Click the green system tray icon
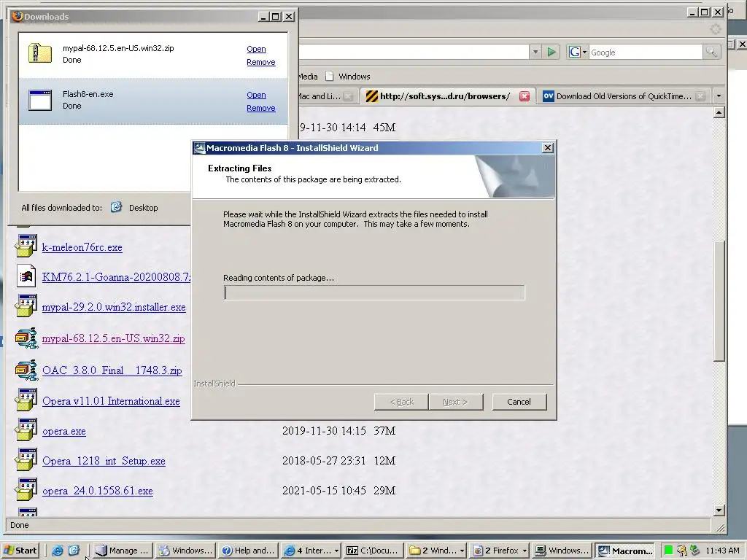The width and height of the screenshot is (747, 560). click(668, 551)
